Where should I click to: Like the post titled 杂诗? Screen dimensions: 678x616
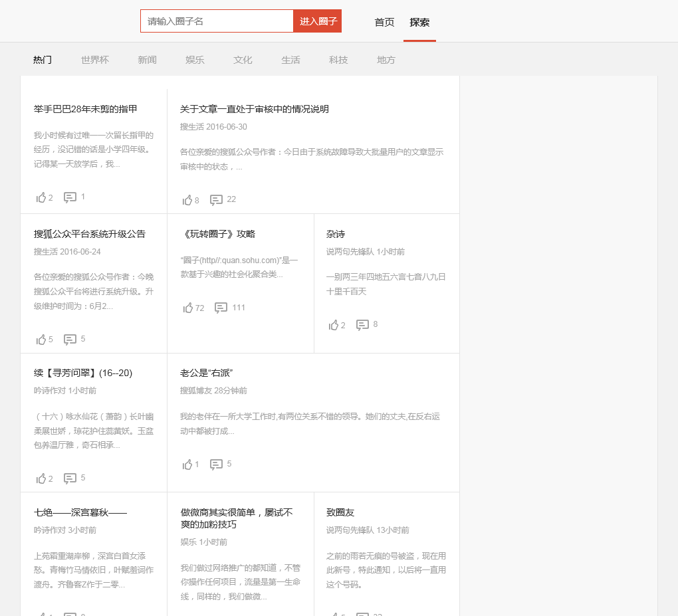point(334,325)
